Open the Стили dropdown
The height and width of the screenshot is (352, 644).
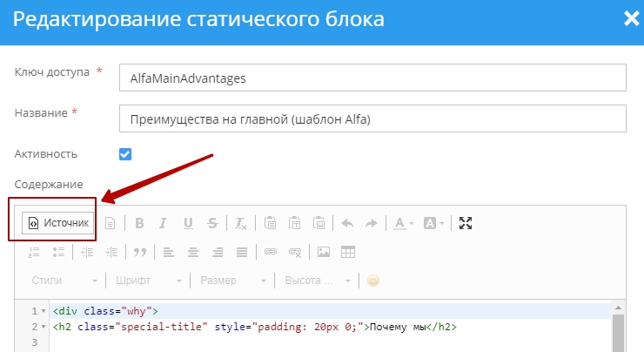pos(65,281)
